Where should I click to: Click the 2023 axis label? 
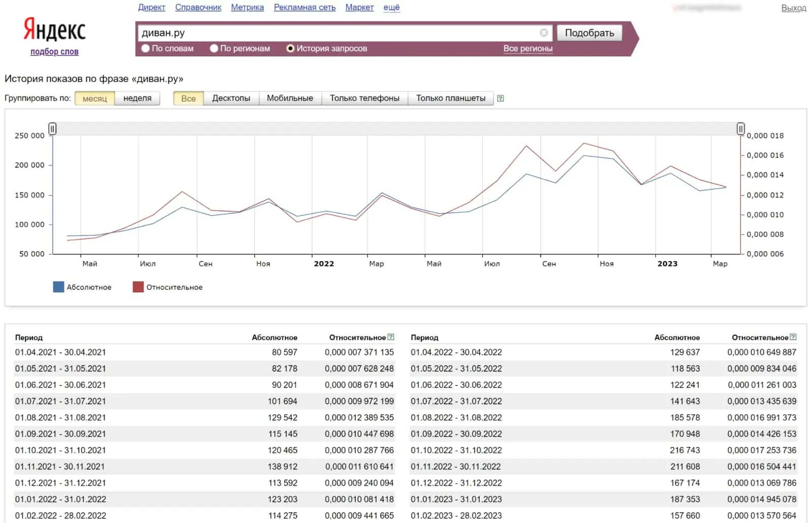click(x=667, y=264)
